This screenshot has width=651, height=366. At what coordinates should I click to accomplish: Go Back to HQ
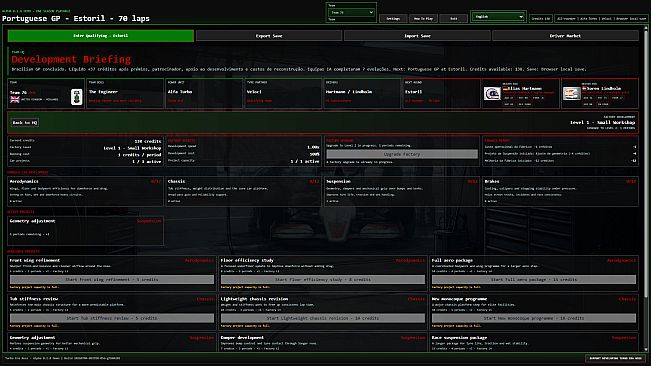[x=24, y=122]
